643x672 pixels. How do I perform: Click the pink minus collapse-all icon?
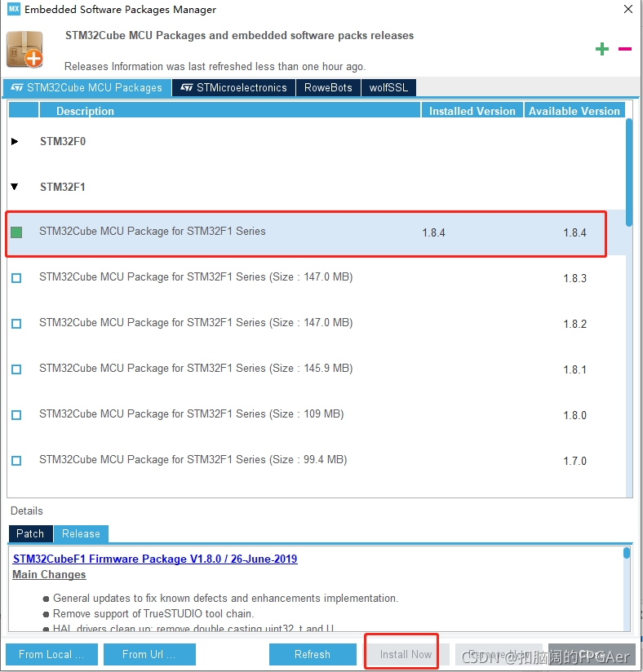tap(624, 49)
